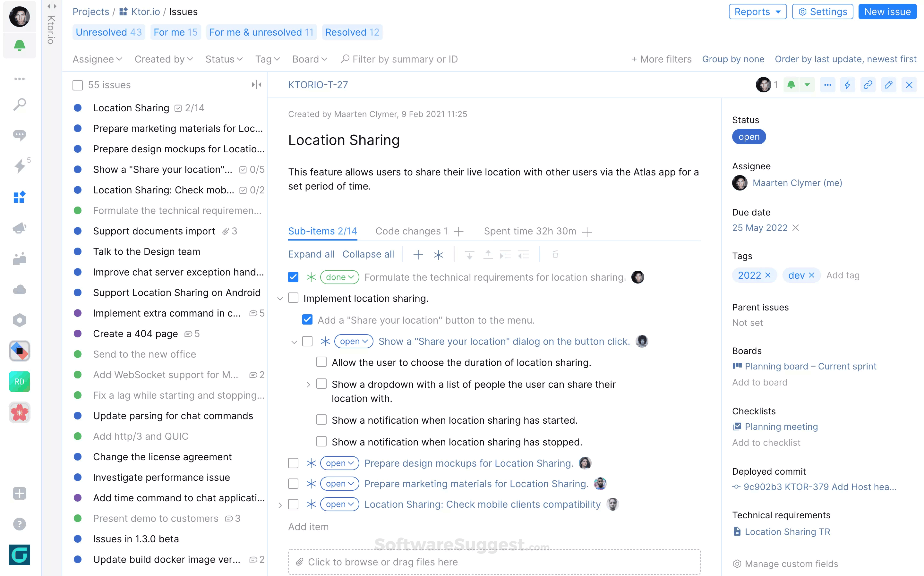Open chats speech bubble icon in sidebar
This screenshot has height=576, width=924.
(x=20, y=135)
